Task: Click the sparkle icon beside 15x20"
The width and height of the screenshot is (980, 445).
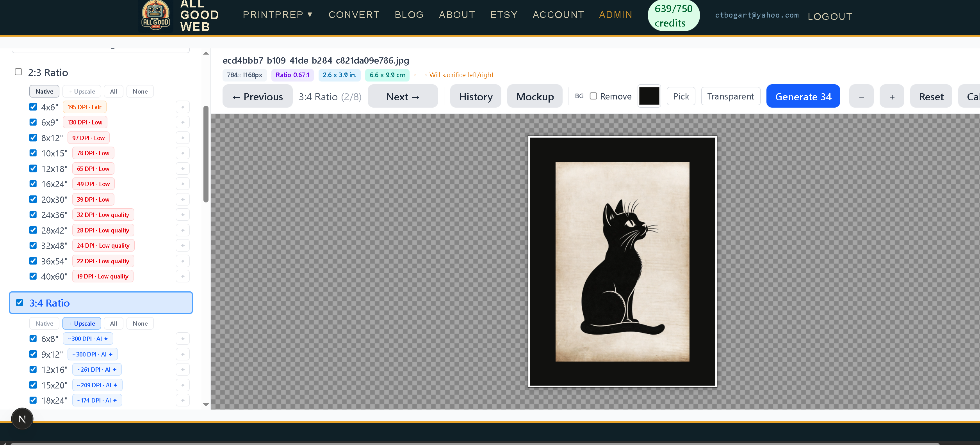Action: [183, 385]
